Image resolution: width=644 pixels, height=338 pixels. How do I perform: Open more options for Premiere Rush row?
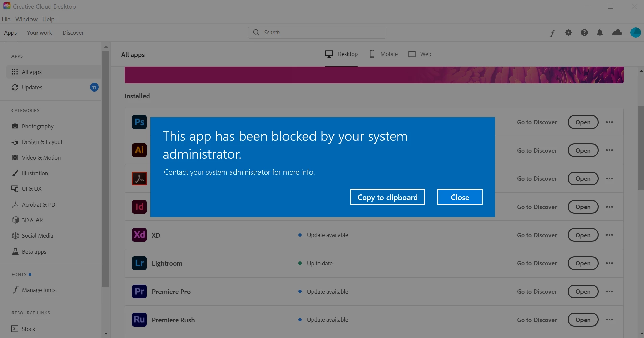pos(609,320)
